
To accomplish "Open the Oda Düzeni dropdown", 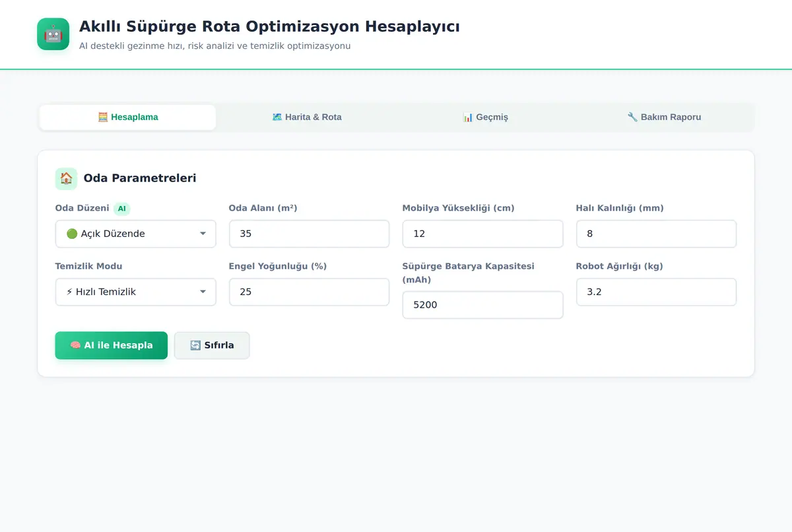I will [x=135, y=234].
